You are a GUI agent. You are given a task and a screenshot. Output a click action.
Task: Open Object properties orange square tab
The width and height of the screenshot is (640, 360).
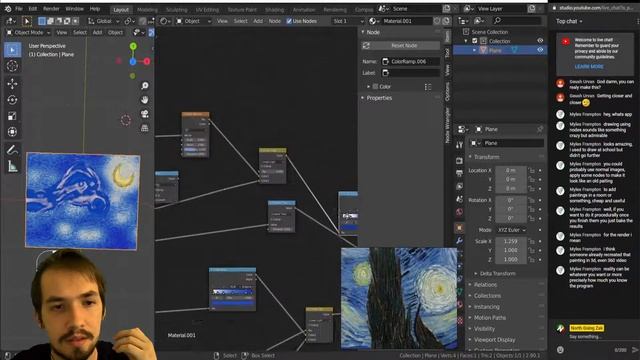460,227
